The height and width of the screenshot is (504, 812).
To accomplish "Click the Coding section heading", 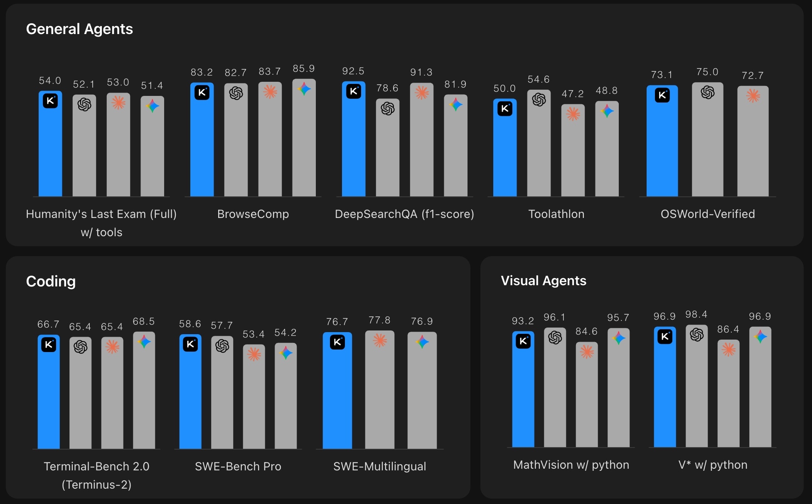I will coord(51,281).
